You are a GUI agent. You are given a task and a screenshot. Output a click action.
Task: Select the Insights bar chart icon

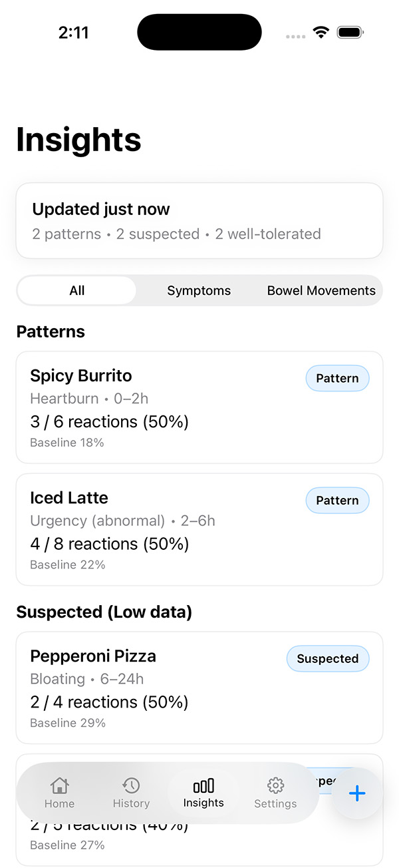203,786
